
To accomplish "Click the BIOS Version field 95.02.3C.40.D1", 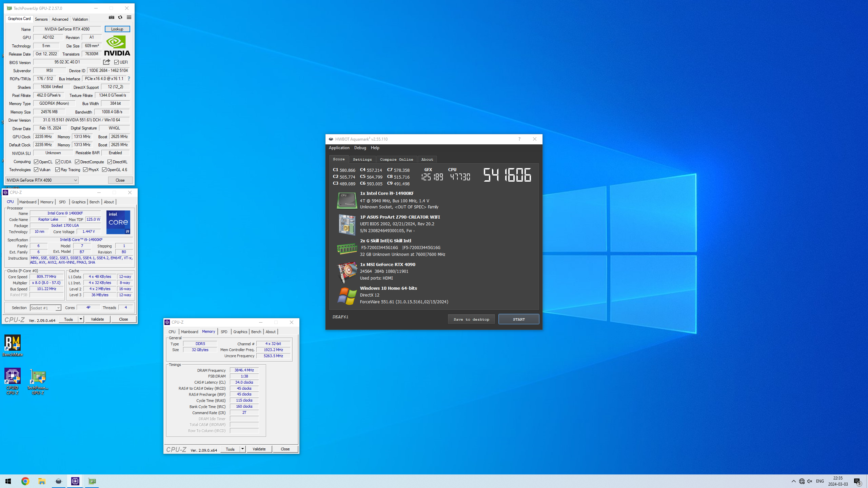I will click(67, 62).
